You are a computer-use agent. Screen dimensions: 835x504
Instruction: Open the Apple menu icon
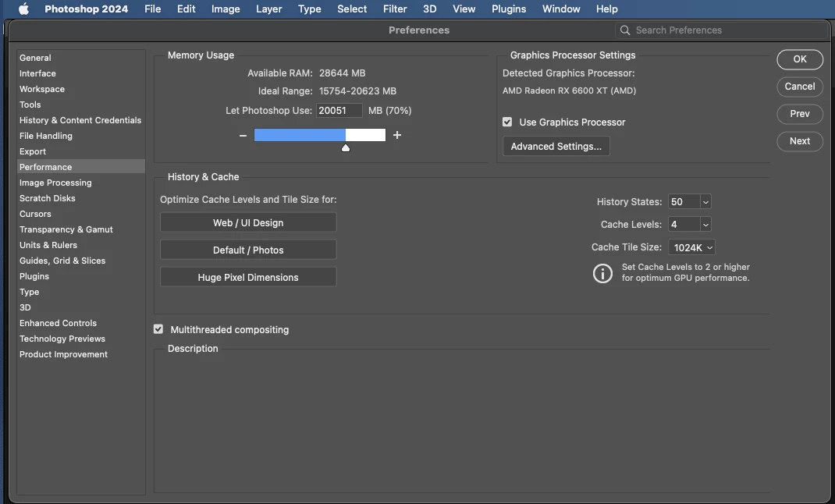point(23,9)
